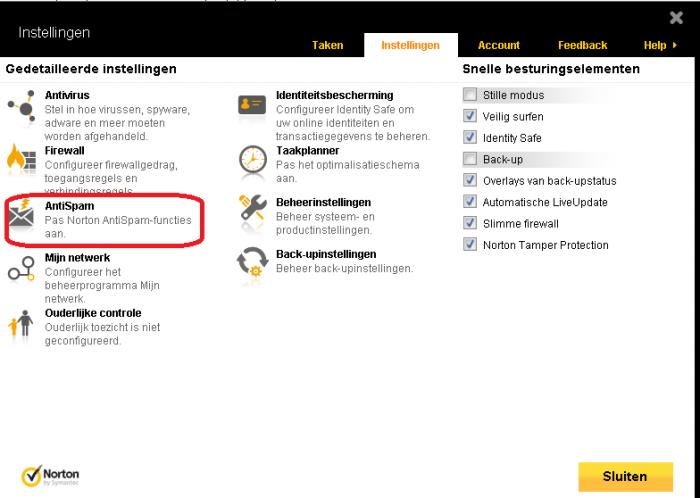This screenshot has width=700, height=498.
Task: Click 'Beheer back-upinstellingen.' description
Action: click(x=345, y=268)
